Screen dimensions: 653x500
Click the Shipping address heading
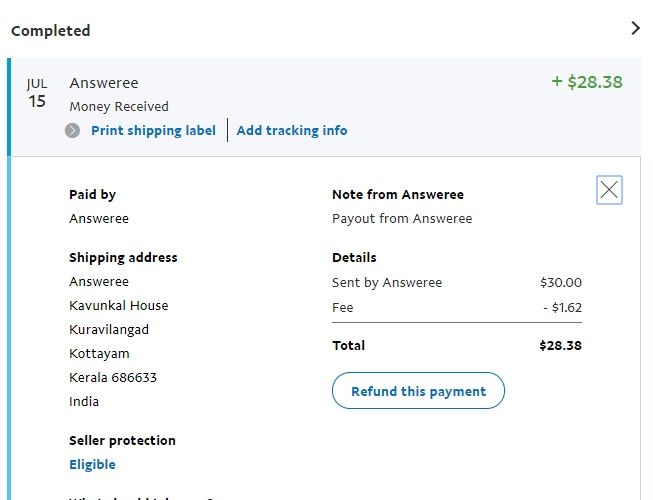pyautogui.click(x=123, y=258)
